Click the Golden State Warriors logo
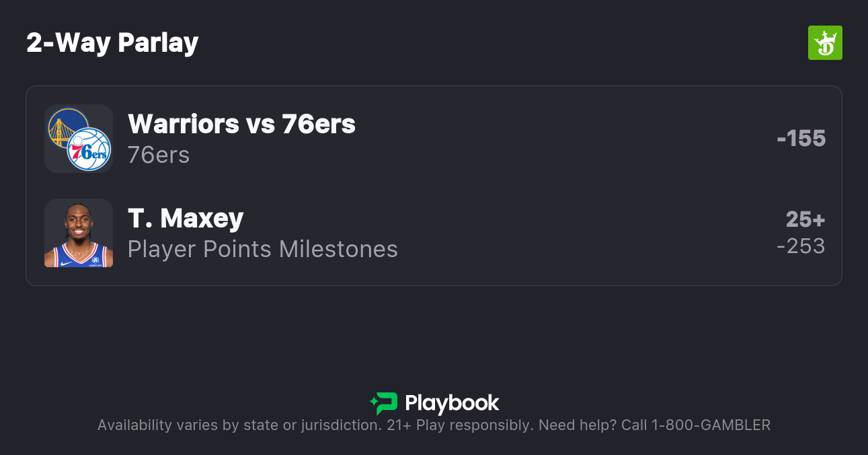This screenshot has width=868, height=455. (68, 128)
